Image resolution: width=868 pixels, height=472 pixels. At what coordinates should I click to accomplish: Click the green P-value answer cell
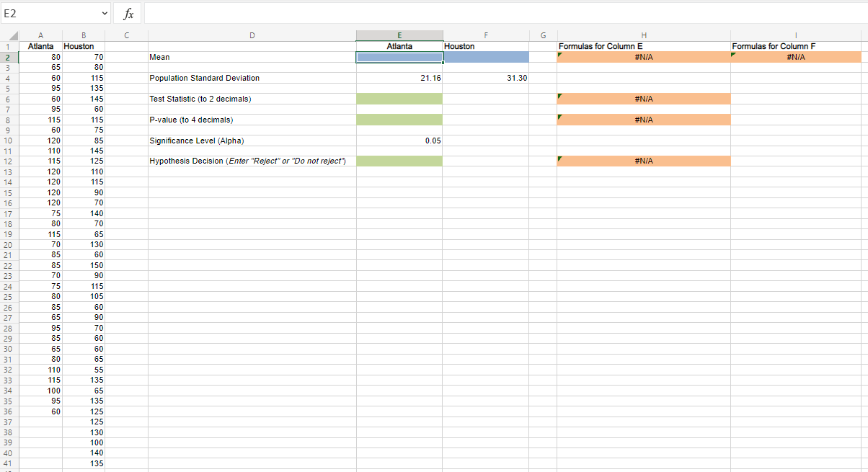[x=399, y=120]
